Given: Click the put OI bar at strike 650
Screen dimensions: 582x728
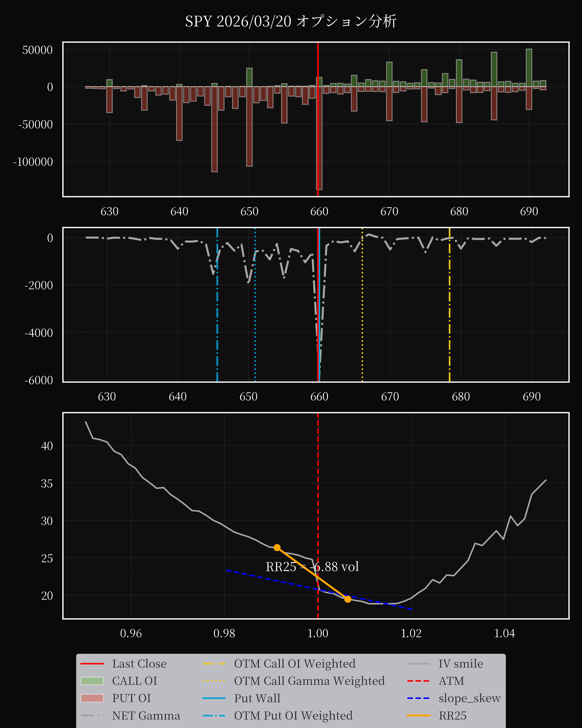Looking at the screenshot, I should point(249,126).
